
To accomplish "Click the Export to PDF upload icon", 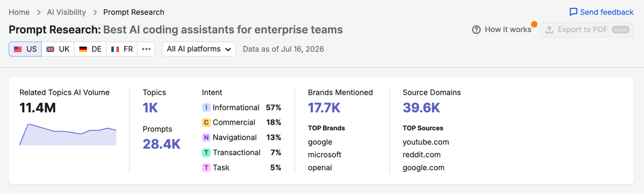I will coord(549,29).
